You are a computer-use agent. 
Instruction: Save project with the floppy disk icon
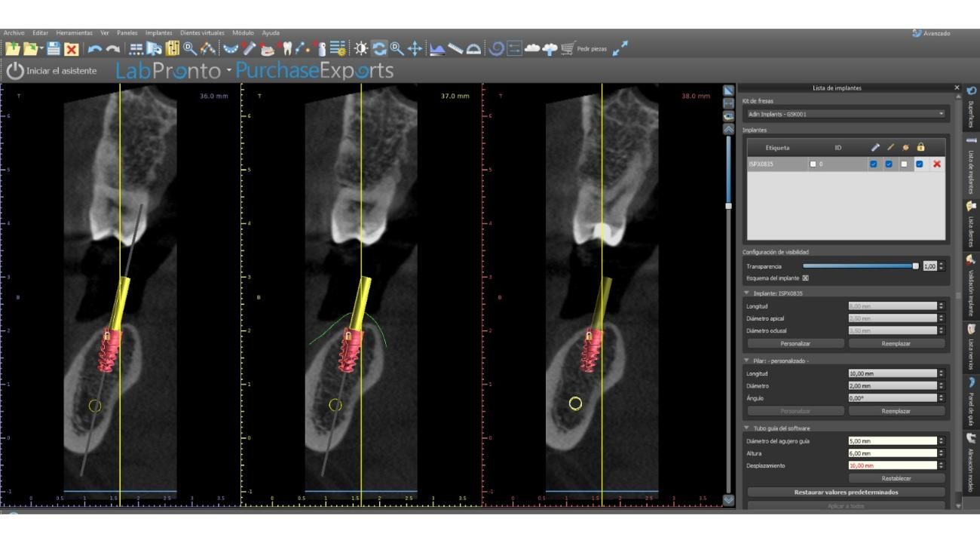click(x=53, y=49)
